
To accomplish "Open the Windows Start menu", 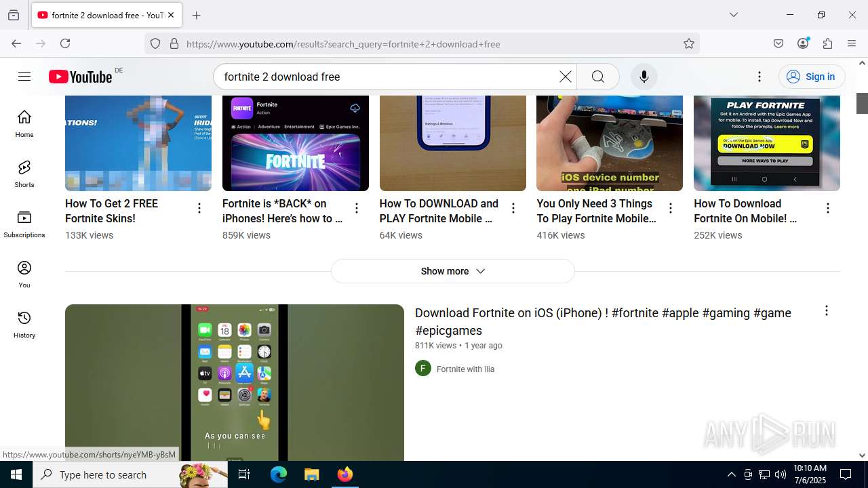I will 16,474.
